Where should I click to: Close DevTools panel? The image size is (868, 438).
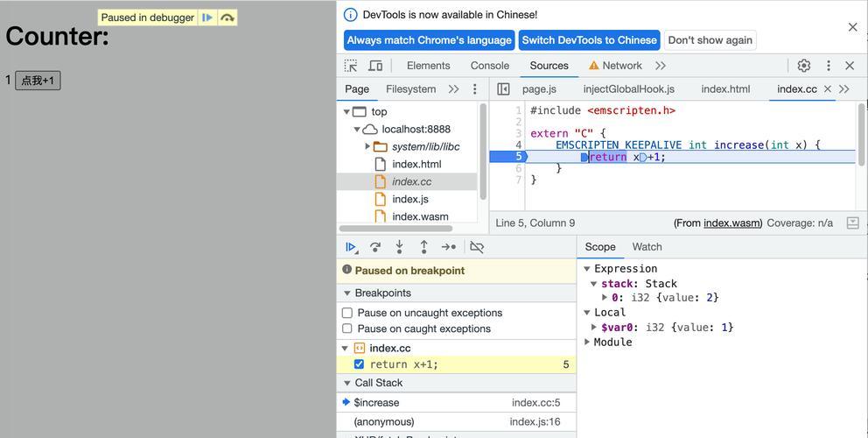[x=850, y=66]
